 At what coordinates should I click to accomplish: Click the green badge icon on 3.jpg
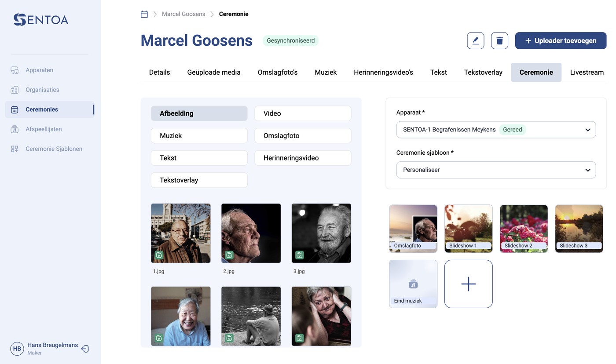(x=300, y=255)
